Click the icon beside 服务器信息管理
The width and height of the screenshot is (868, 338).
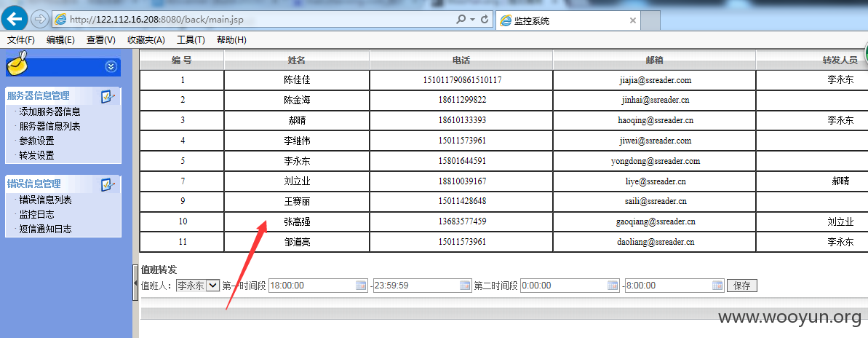[108, 96]
